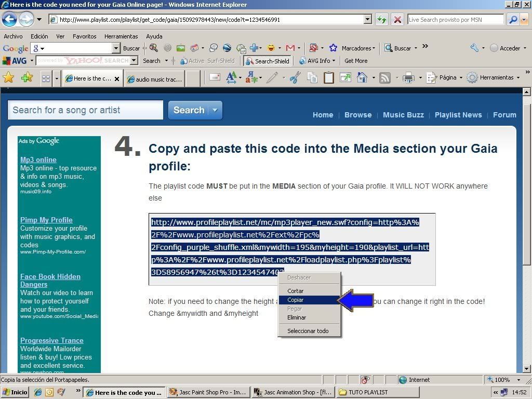Open the Playlist News navigation link

(458, 115)
